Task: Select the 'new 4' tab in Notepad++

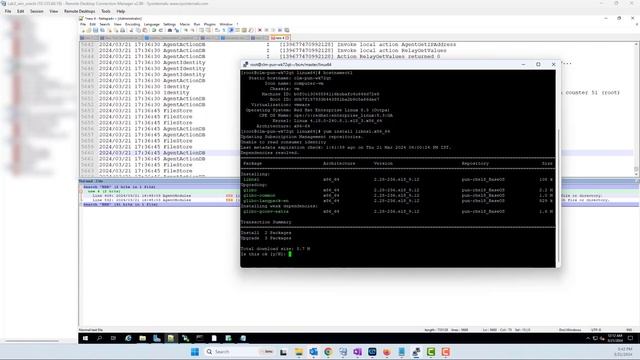Action: point(279,38)
